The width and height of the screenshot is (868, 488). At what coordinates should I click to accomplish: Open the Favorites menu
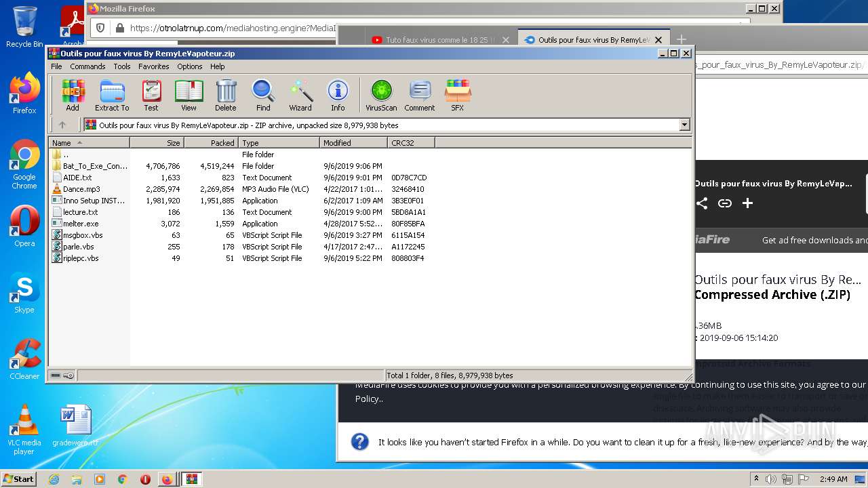click(154, 66)
